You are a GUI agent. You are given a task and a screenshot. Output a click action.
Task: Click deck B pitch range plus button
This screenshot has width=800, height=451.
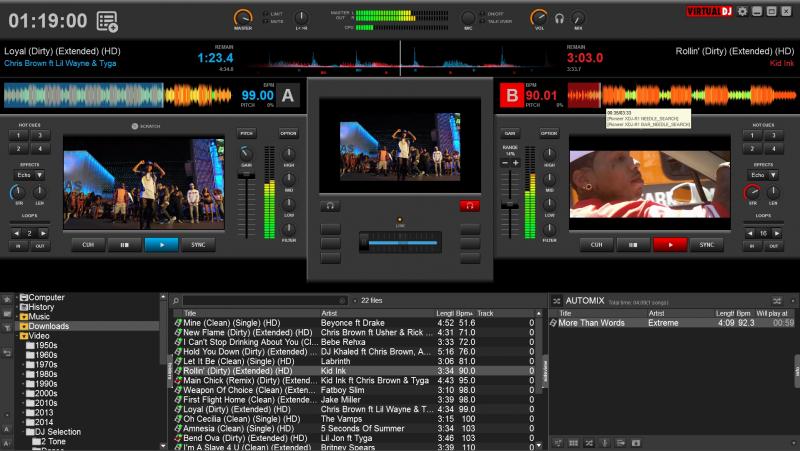(x=516, y=163)
